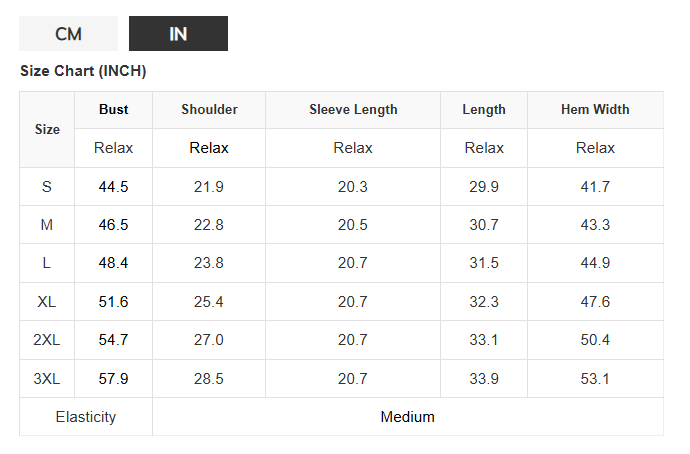Viewport: 690px width, 454px height.
Task: Click the Bust column header
Action: click(x=113, y=110)
